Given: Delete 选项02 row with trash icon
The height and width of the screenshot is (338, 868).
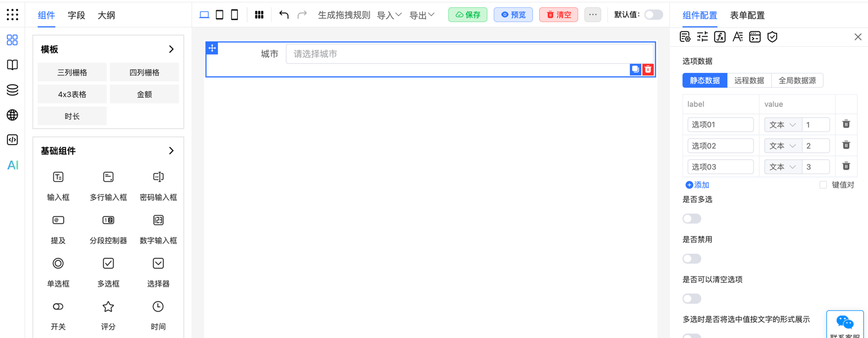Looking at the screenshot, I should [846, 145].
